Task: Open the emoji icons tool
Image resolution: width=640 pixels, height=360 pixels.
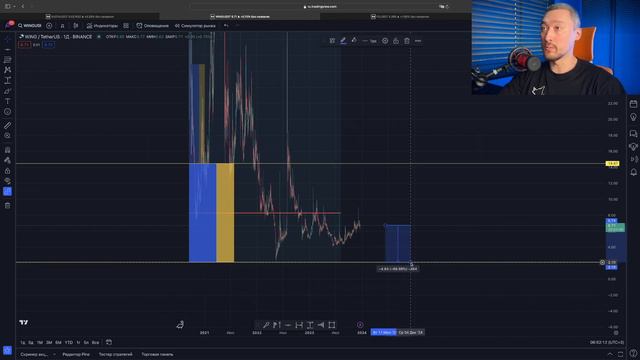Action: 7,111
